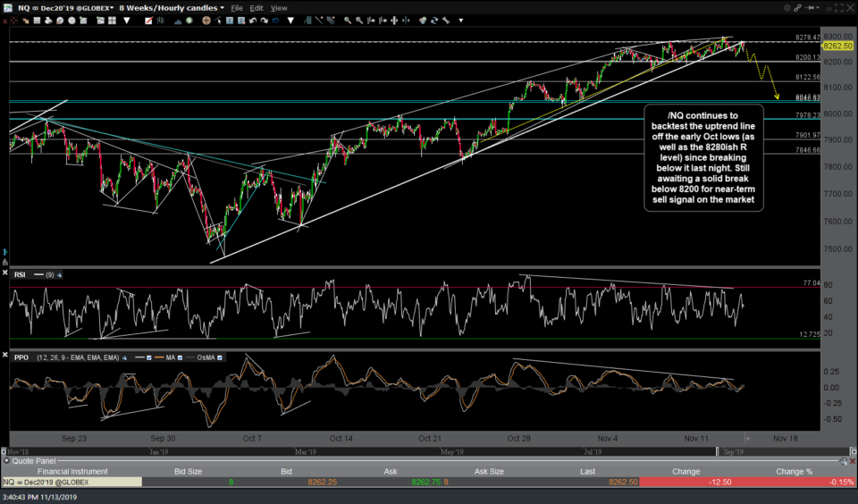Image resolution: width=858 pixels, height=504 pixels.
Task: Zoom out with the minus magnifier
Action: (x=359, y=21)
